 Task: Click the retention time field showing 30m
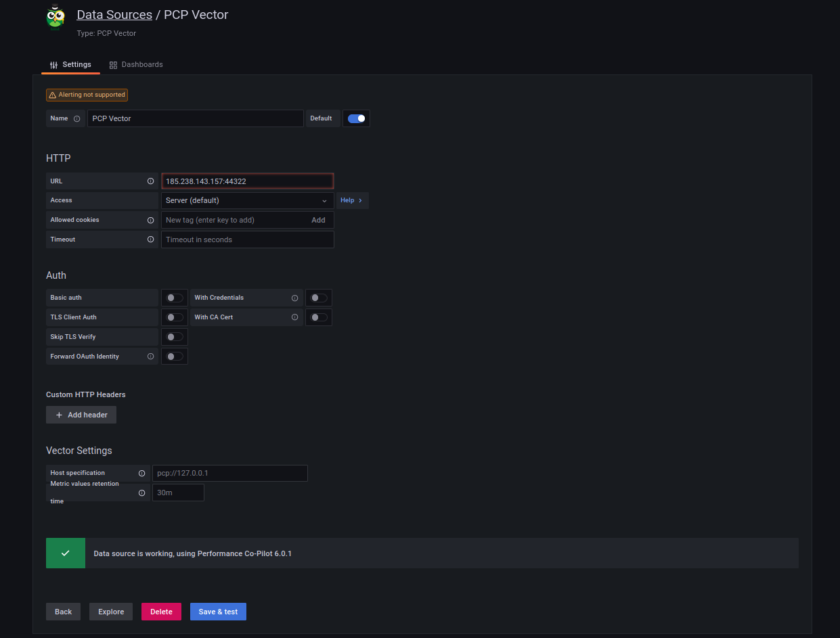[178, 493]
